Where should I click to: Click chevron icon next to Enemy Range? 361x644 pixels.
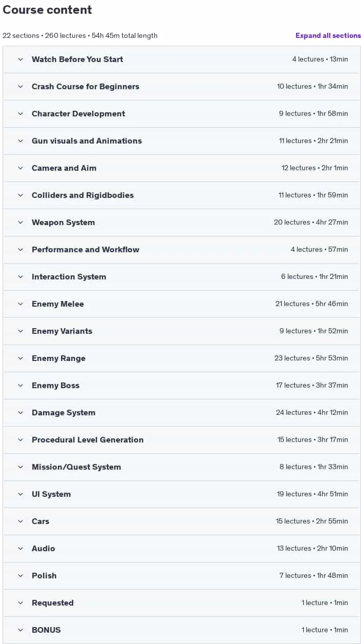tap(20, 358)
